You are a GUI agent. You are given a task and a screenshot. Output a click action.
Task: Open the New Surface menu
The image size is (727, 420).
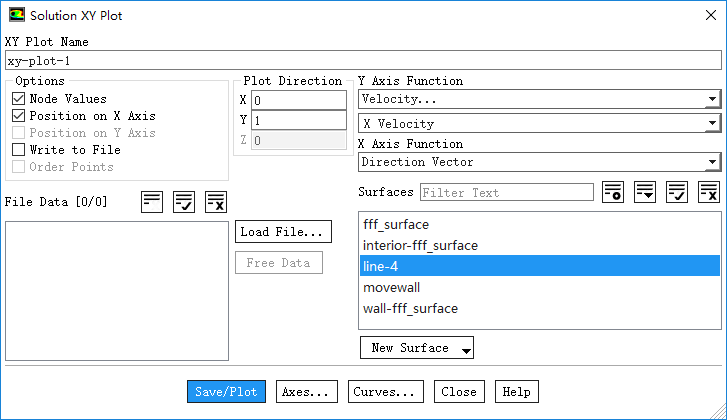tap(416, 348)
